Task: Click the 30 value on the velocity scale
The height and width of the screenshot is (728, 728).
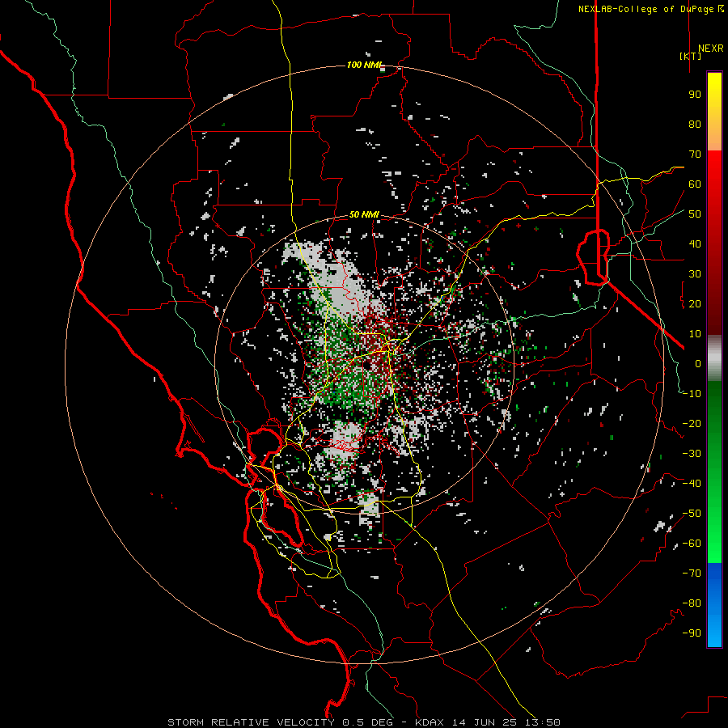Action: (695, 274)
